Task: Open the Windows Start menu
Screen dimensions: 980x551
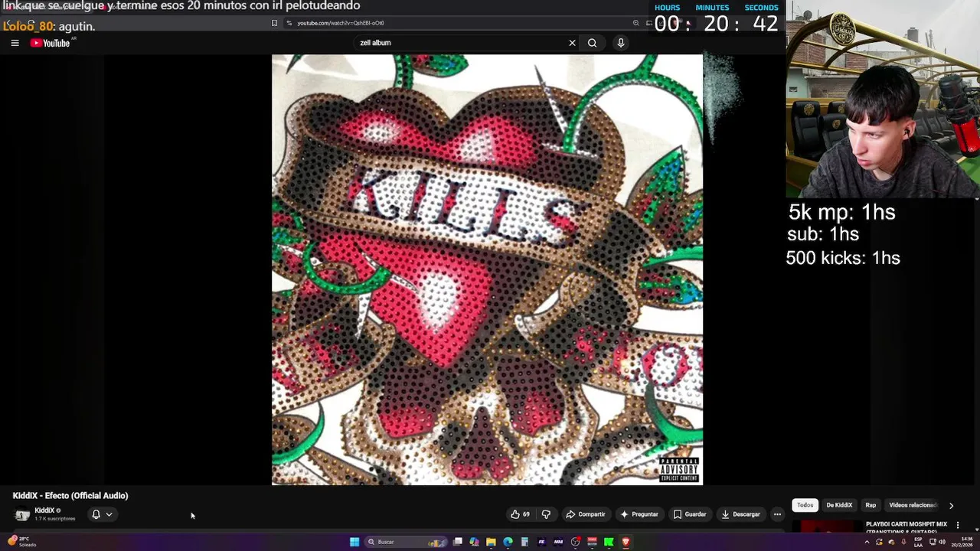Action: [354, 542]
